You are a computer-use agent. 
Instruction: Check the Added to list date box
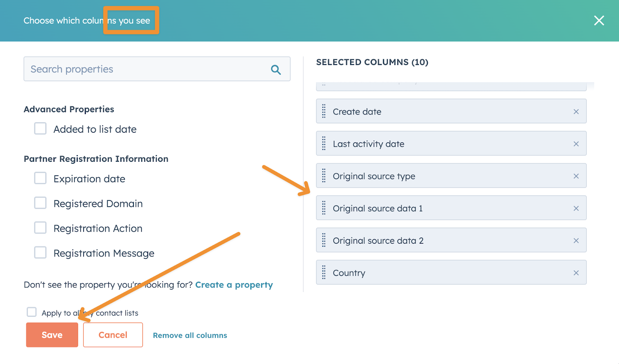pos(40,129)
